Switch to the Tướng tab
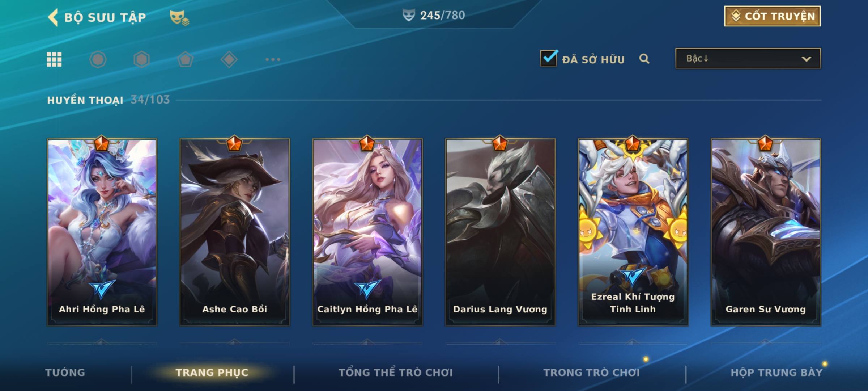This screenshot has width=868, height=391. point(65,373)
